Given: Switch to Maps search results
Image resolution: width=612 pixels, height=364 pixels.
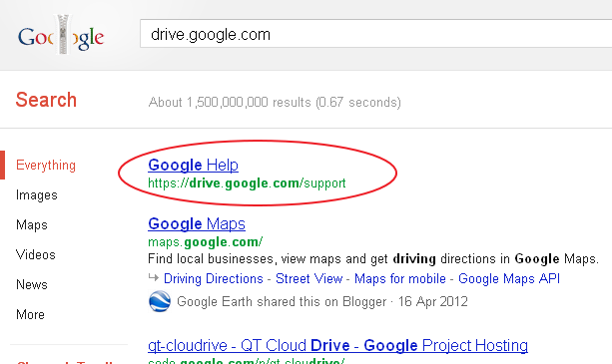Looking at the screenshot, I should click(x=32, y=224).
